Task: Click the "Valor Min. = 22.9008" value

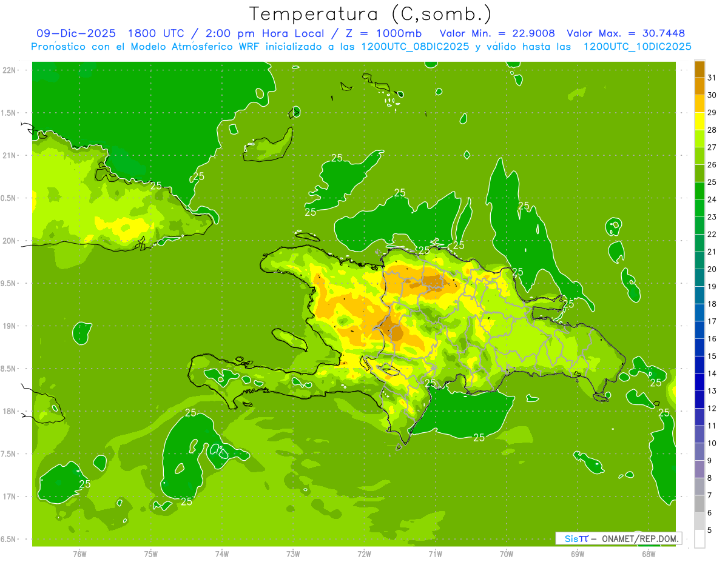Action: (x=497, y=33)
